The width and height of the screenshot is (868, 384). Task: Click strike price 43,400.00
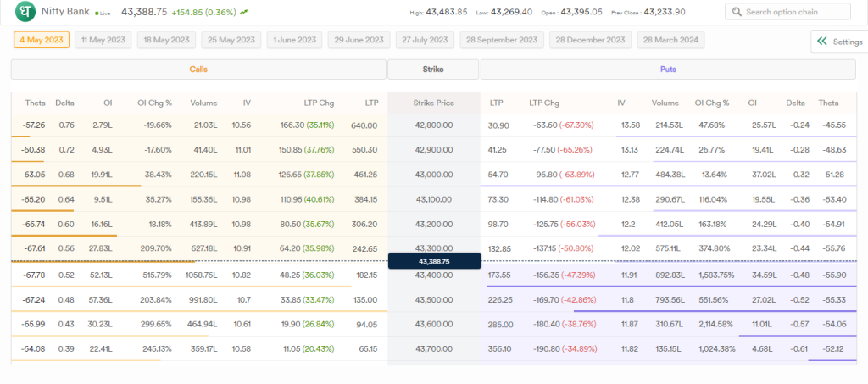click(x=433, y=275)
